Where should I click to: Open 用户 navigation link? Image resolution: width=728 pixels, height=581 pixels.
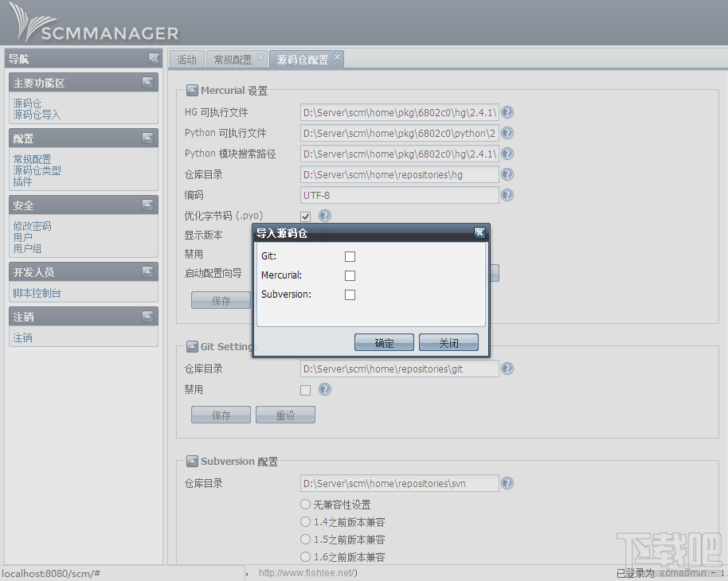(22, 237)
